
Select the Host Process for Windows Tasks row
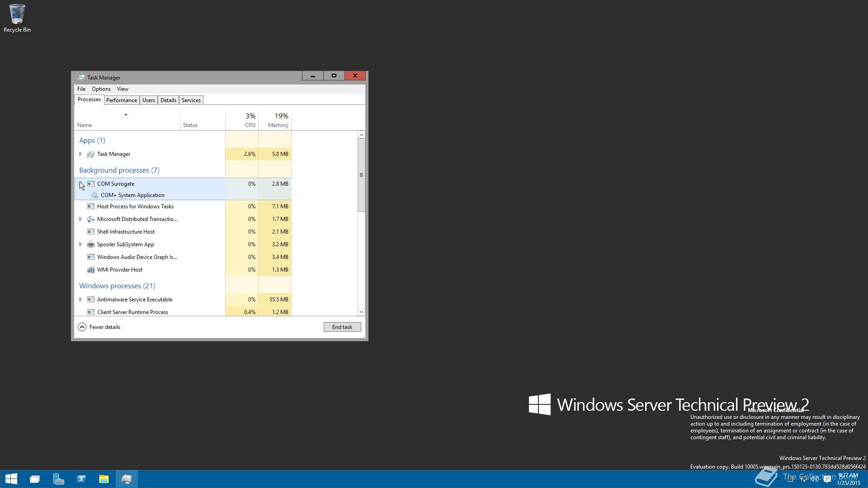pyautogui.click(x=183, y=206)
